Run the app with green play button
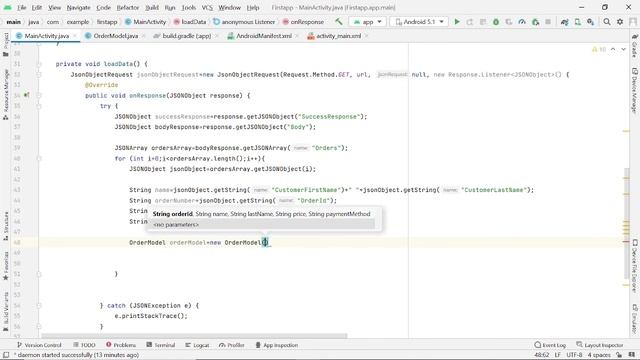 (457, 22)
